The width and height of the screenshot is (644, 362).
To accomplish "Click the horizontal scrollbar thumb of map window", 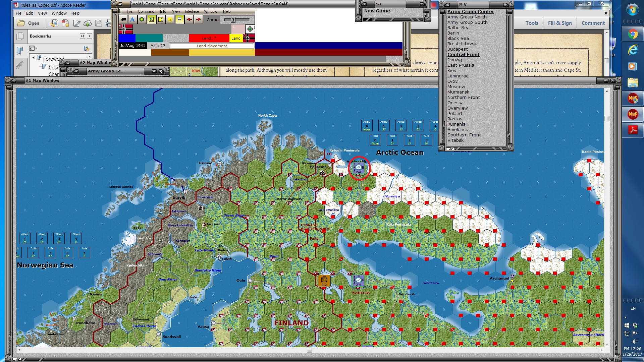I will [309, 350].
